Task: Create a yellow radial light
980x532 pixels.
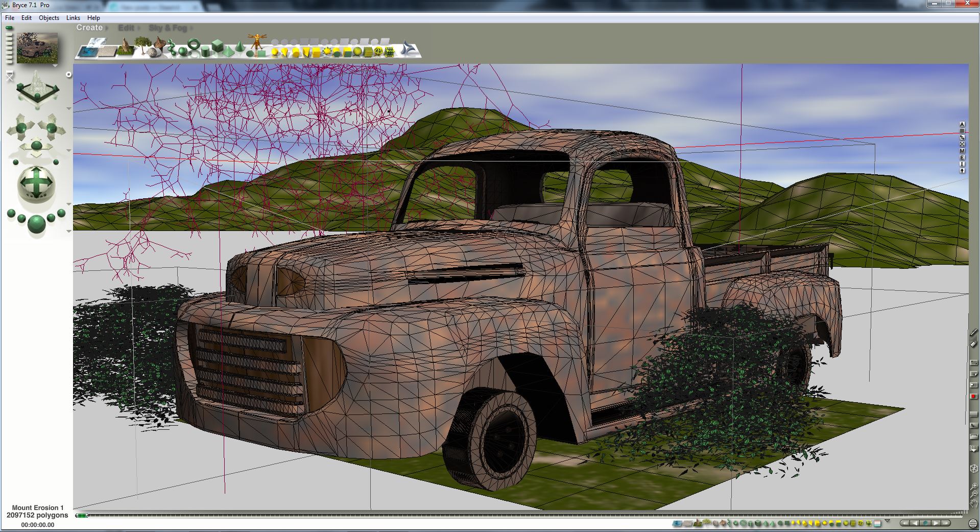Action: [275, 52]
